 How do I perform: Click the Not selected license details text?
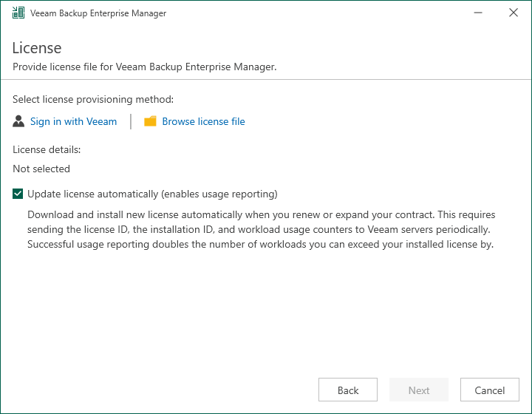coord(41,169)
